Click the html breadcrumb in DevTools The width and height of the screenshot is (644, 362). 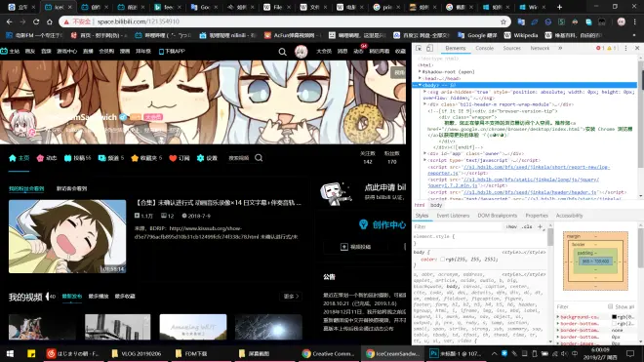420,205
